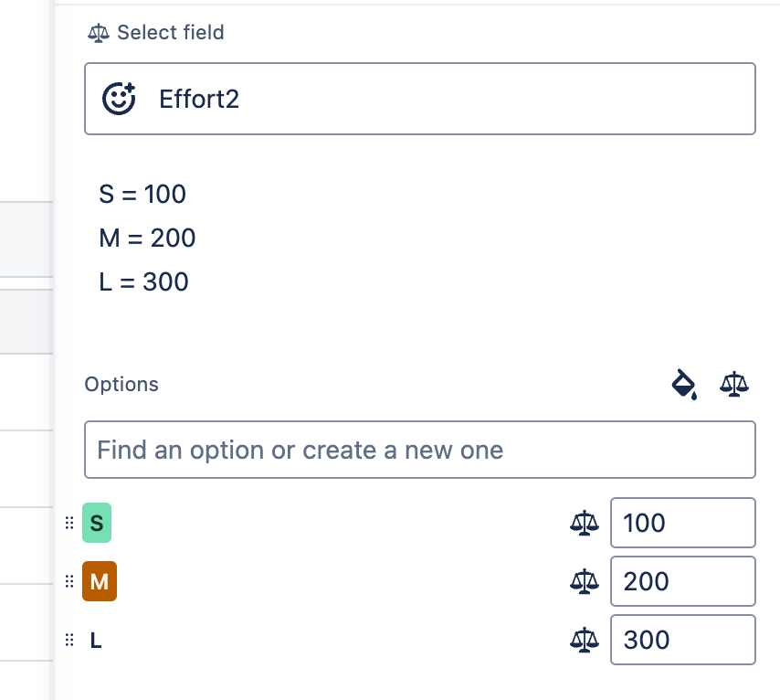
Task: Click the scale icon beside L weight
Action: tap(583, 640)
